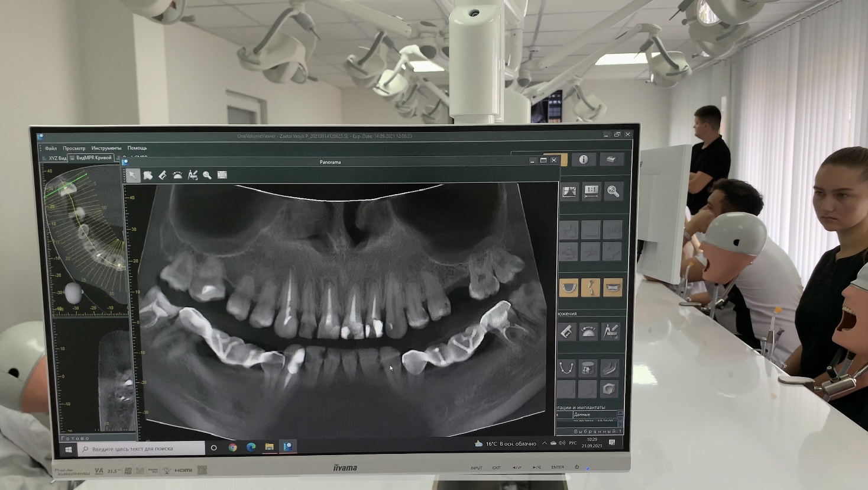Open the Помощь menu
868x490 pixels.
point(137,149)
